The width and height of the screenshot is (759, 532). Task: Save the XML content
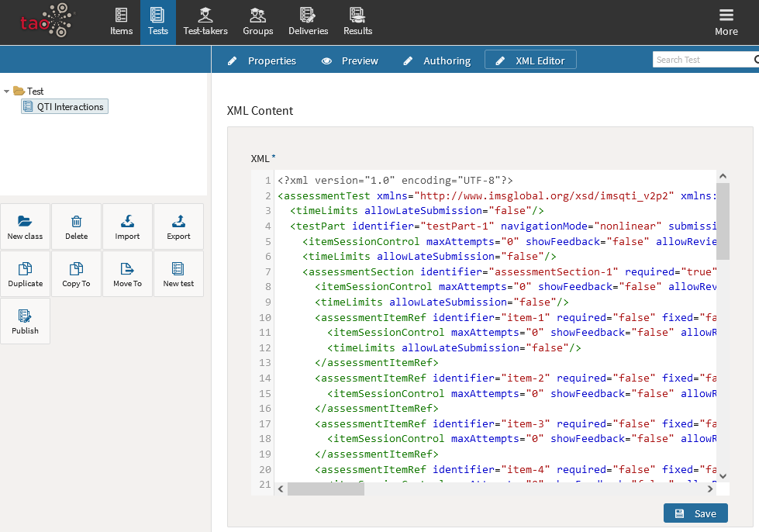tap(695, 513)
